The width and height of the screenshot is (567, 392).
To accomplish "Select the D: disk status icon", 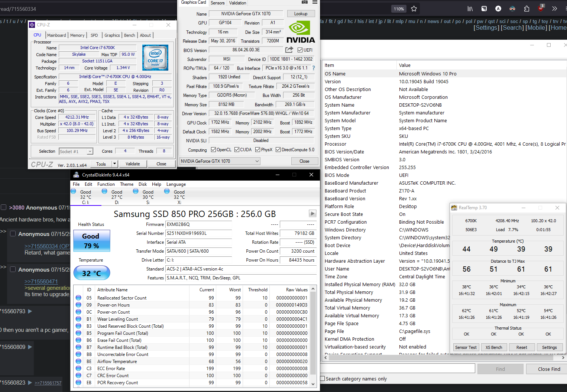I will click(x=105, y=191).
